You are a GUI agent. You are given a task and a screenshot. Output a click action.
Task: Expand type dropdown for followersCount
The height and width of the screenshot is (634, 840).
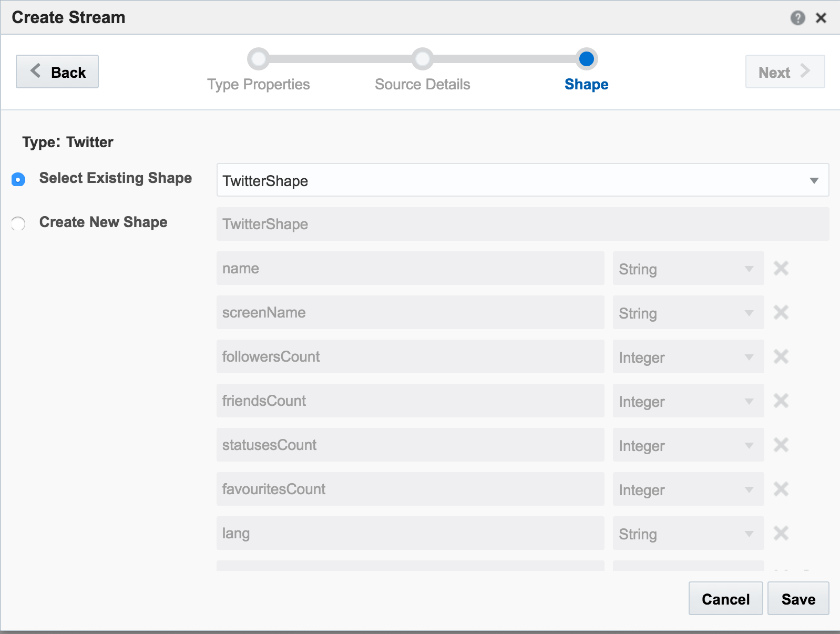coord(688,357)
